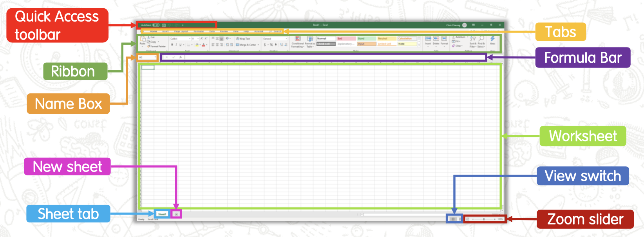
Task: Add a new sheet with plus button
Action: pyautogui.click(x=176, y=214)
